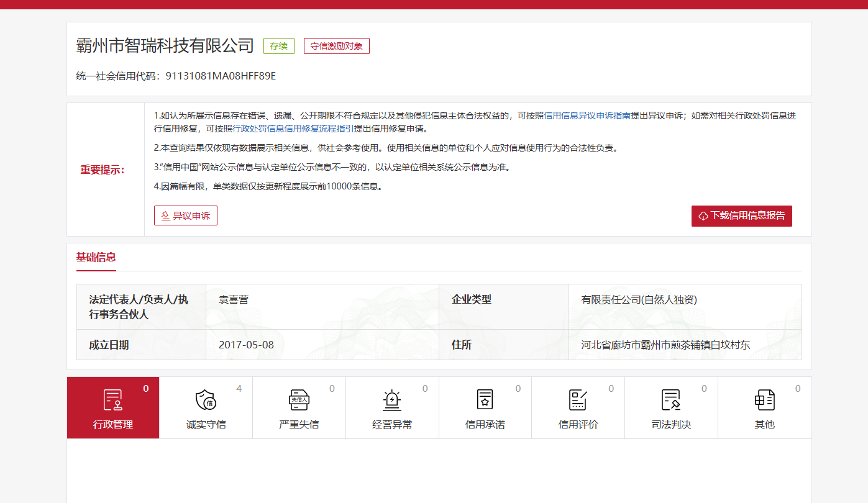Open the 行政处罚信息信用修复流程指引 link

point(293,129)
